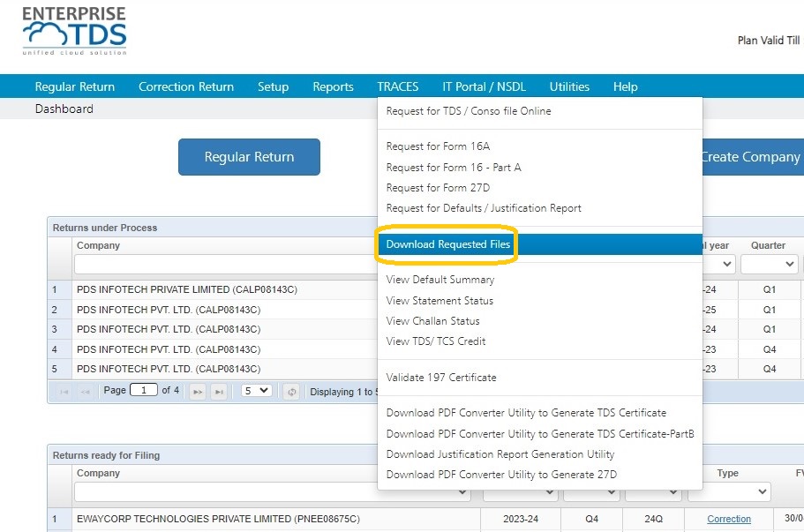Image resolution: width=804 pixels, height=532 pixels.
Task: Click Quarter column header in Returns under Process
Action: tap(768, 245)
